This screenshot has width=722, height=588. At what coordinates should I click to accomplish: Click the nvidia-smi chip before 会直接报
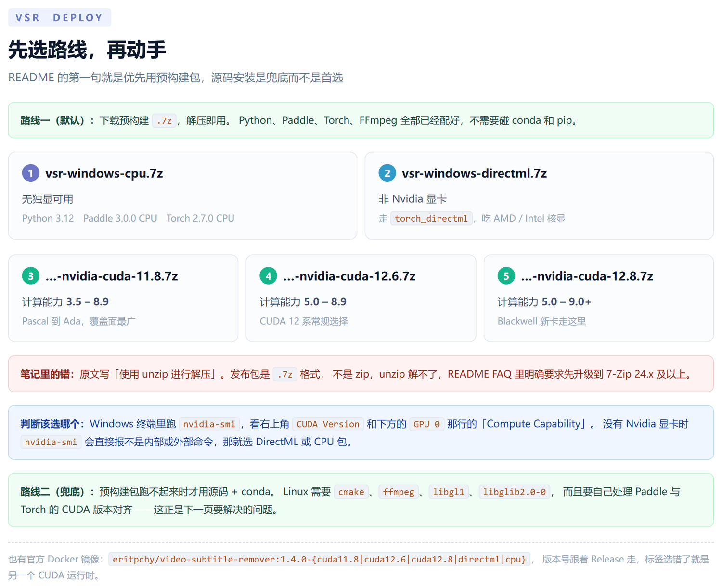point(51,442)
